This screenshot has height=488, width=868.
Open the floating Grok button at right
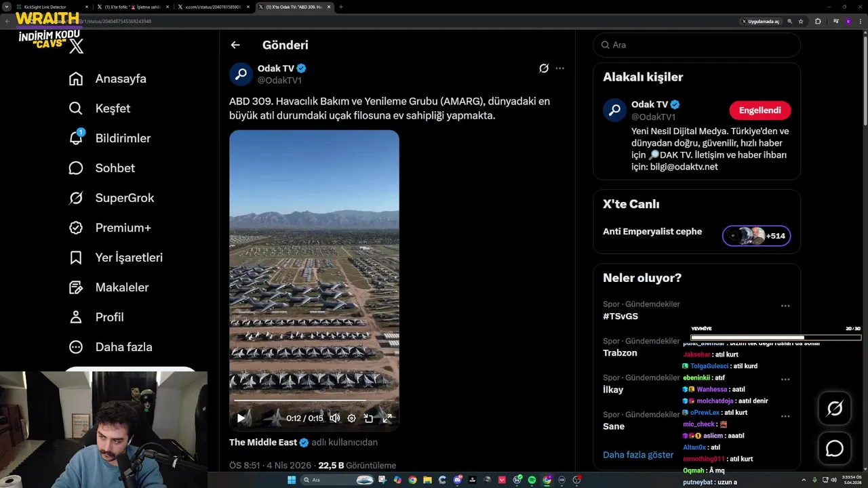(834, 408)
